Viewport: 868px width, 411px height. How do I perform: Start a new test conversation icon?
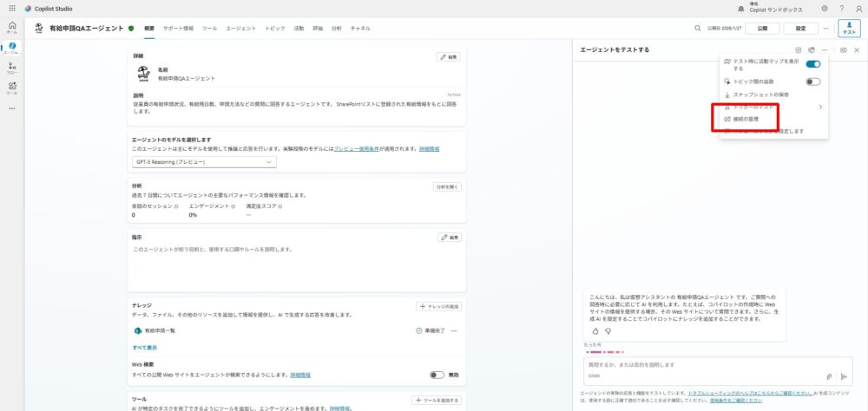798,50
